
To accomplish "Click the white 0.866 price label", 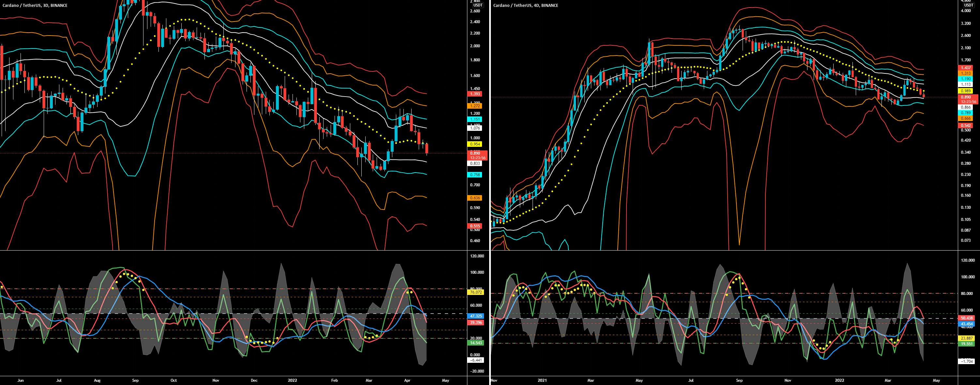I will 966,108.
